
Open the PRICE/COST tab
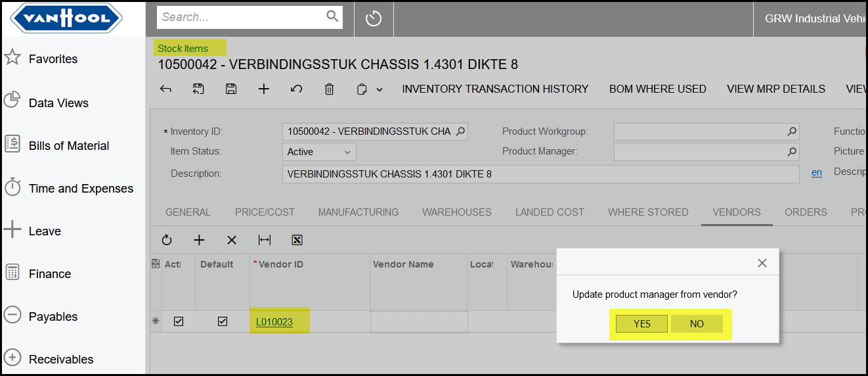(265, 212)
